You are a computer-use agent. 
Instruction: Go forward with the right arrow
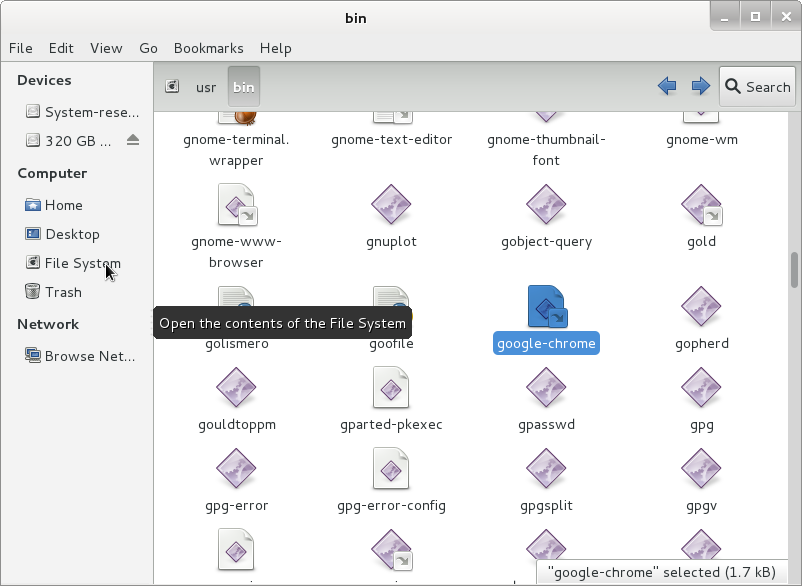point(700,86)
